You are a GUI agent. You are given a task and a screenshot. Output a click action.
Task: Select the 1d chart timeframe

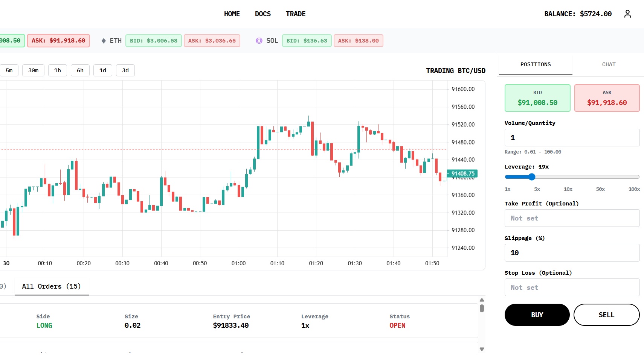click(x=103, y=70)
